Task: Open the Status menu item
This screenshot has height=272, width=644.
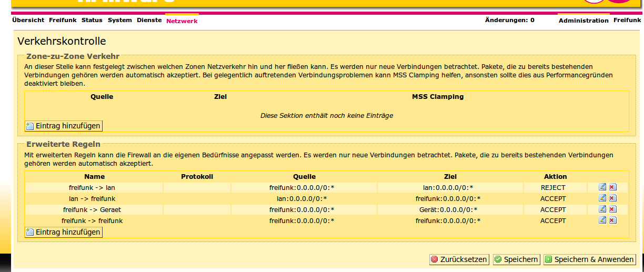Action: click(92, 20)
